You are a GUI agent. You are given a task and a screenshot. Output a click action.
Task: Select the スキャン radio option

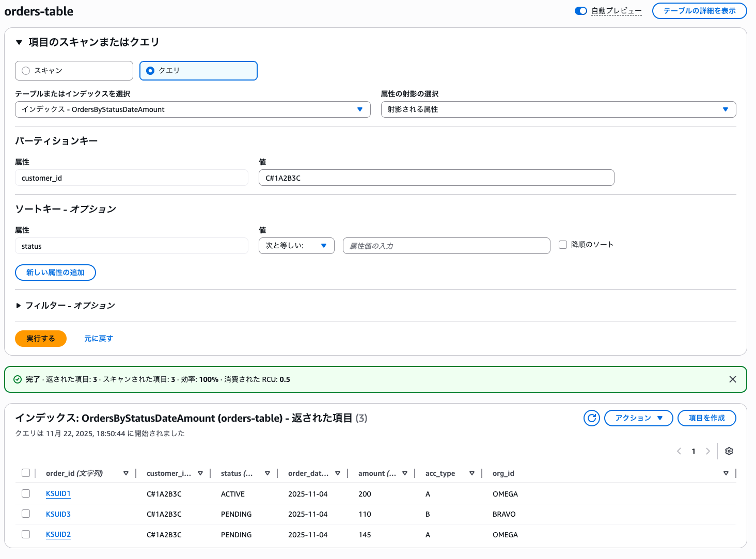click(26, 71)
